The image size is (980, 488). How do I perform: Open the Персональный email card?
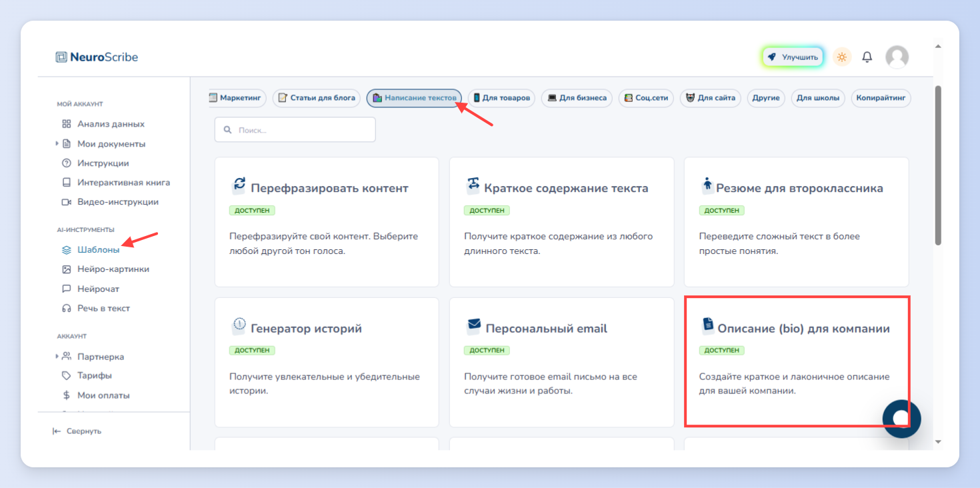coord(561,362)
